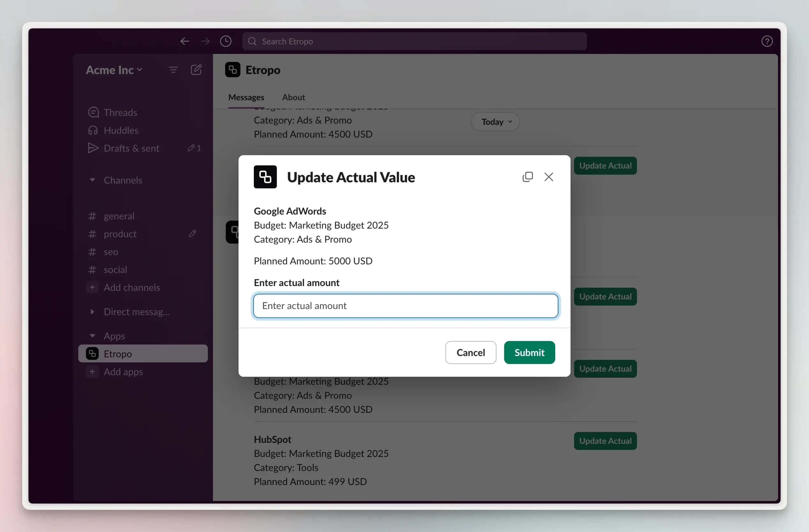Select the Messages tab
The image size is (809, 532).
(x=246, y=97)
